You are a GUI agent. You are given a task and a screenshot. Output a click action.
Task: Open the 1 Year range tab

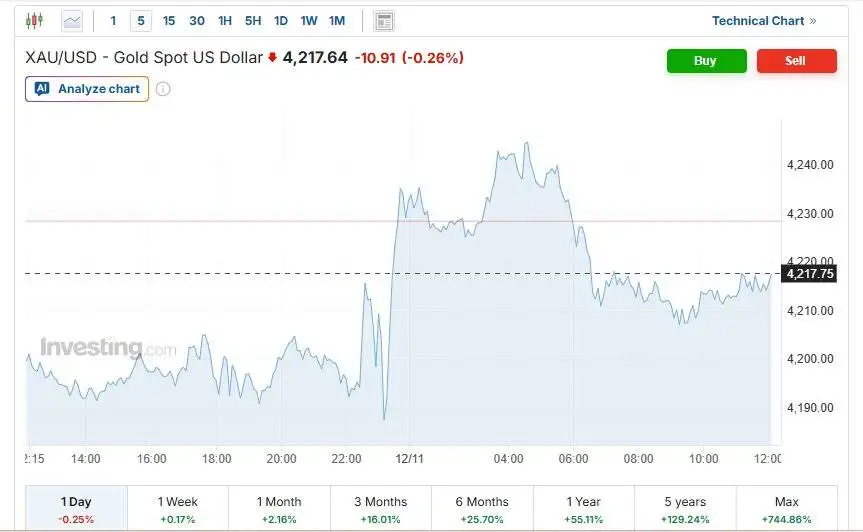pyautogui.click(x=584, y=508)
